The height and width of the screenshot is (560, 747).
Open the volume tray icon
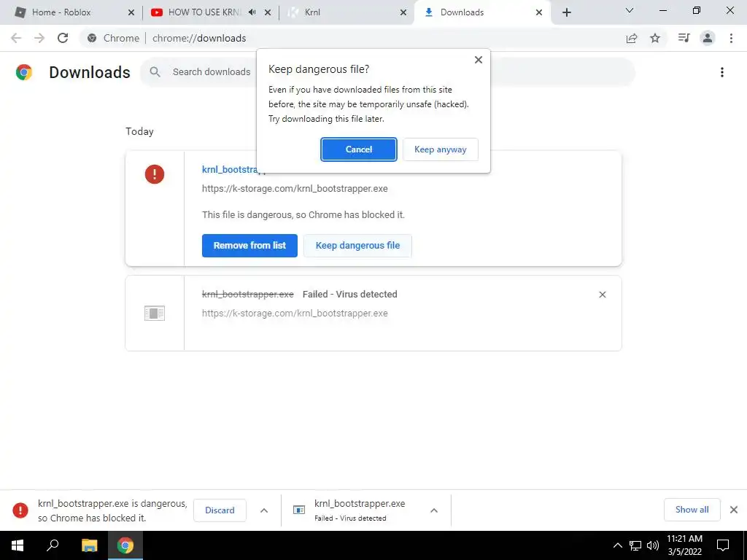pos(653,545)
